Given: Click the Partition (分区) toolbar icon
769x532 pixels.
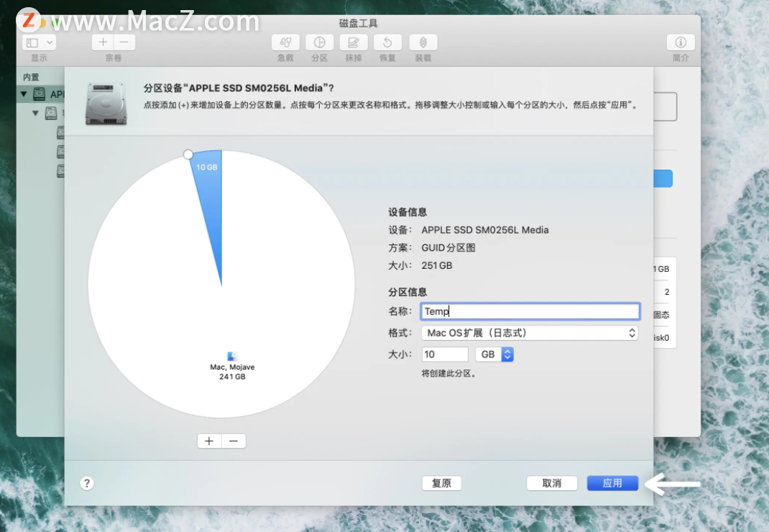Looking at the screenshot, I should tap(319, 42).
